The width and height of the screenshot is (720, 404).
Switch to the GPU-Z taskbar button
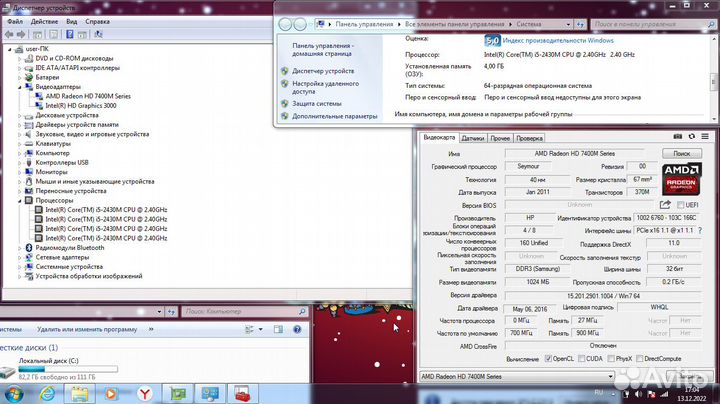pos(178,394)
